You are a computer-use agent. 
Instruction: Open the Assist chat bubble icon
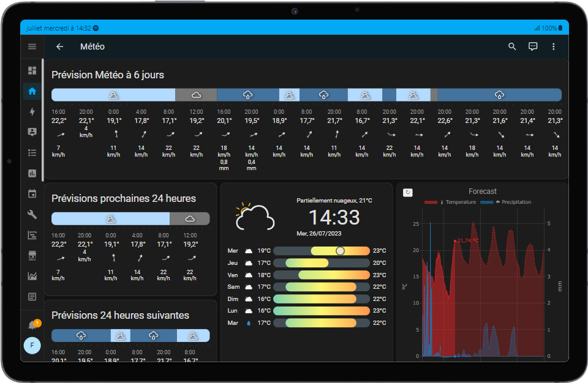[x=533, y=46]
